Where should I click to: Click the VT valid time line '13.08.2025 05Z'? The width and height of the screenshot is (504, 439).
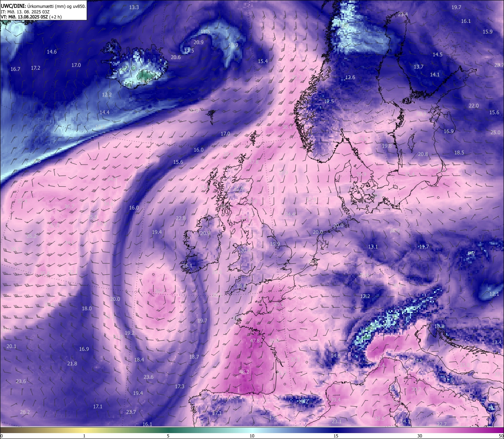pos(31,17)
